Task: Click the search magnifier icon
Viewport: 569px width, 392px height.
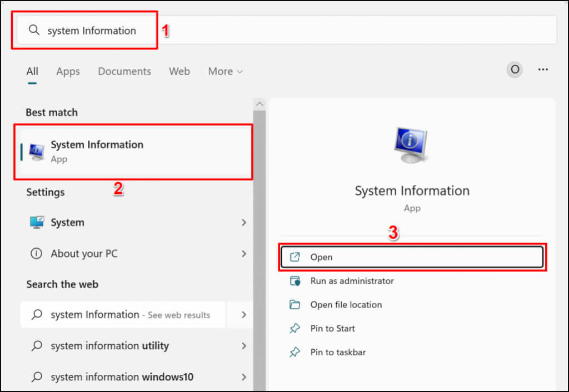Action: pos(34,31)
